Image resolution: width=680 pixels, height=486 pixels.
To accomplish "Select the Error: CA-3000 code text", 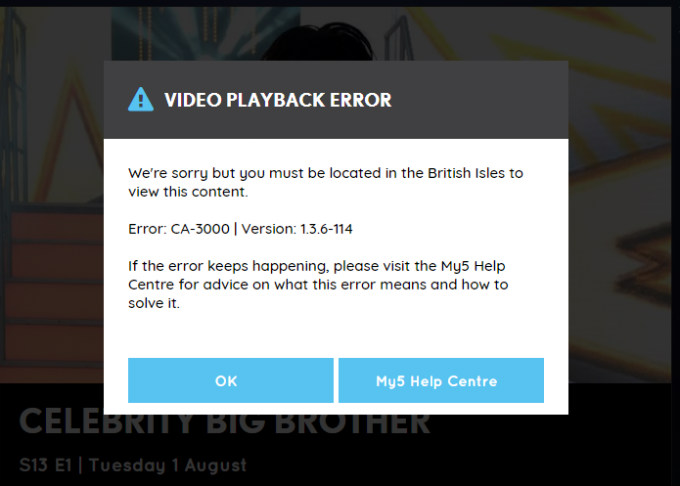I will (179, 229).
